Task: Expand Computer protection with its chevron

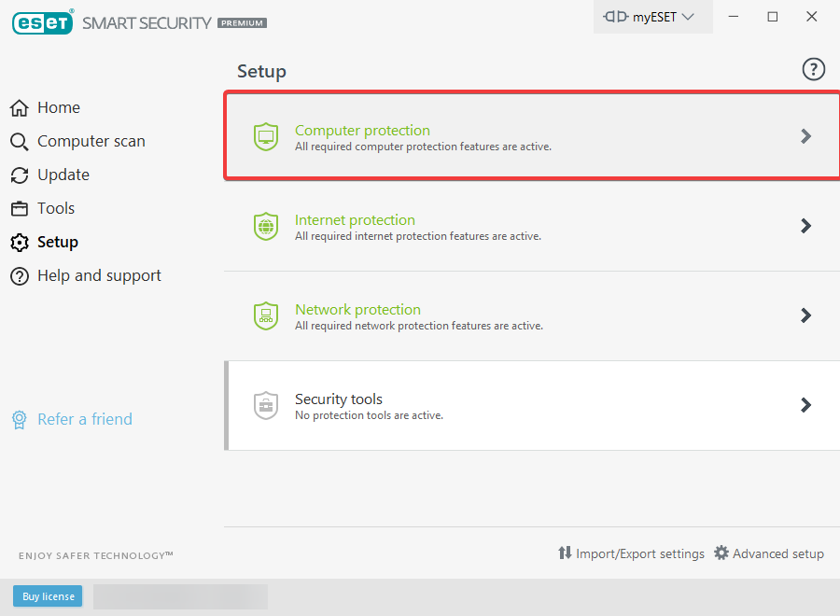Action: click(x=806, y=136)
